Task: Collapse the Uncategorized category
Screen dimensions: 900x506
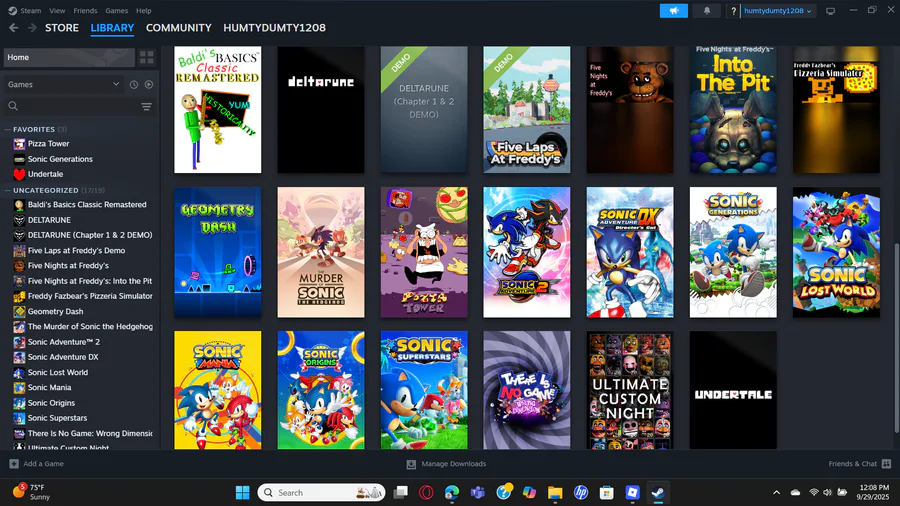Action: click(x=8, y=190)
